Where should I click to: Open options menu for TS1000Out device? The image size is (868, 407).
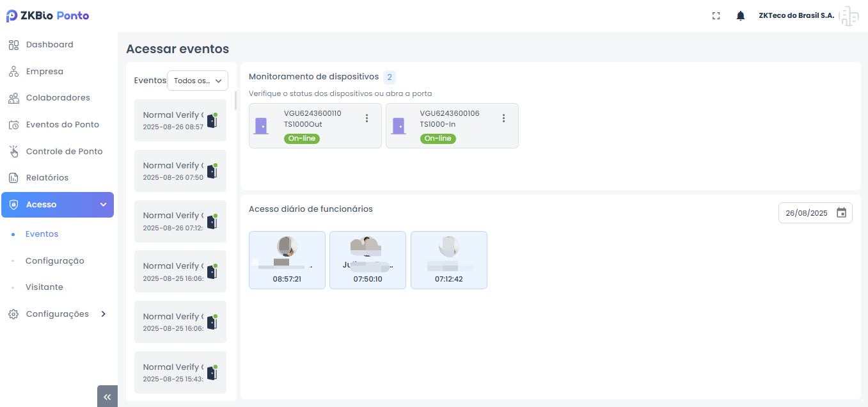tap(367, 118)
